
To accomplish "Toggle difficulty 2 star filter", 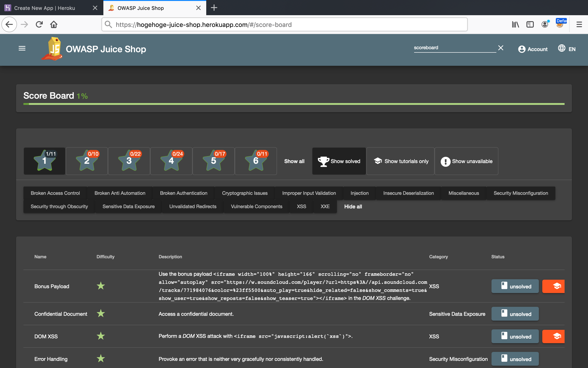I will point(87,161).
